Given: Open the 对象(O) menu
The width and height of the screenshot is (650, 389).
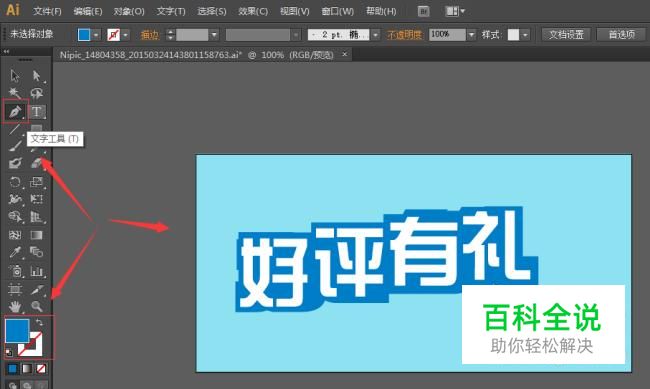Looking at the screenshot, I should point(129,11).
